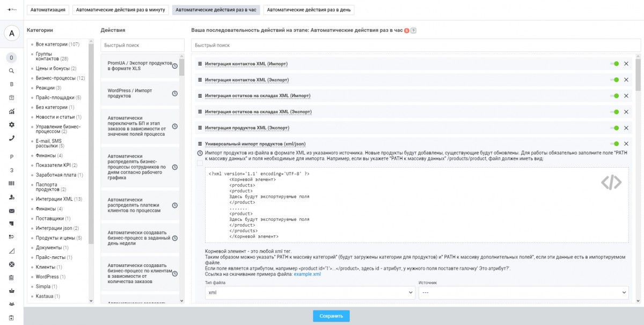Open the settings gear icon in left sidebar
Image resolution: width=644 pixels, height=325 pixels.
point(12,125)
